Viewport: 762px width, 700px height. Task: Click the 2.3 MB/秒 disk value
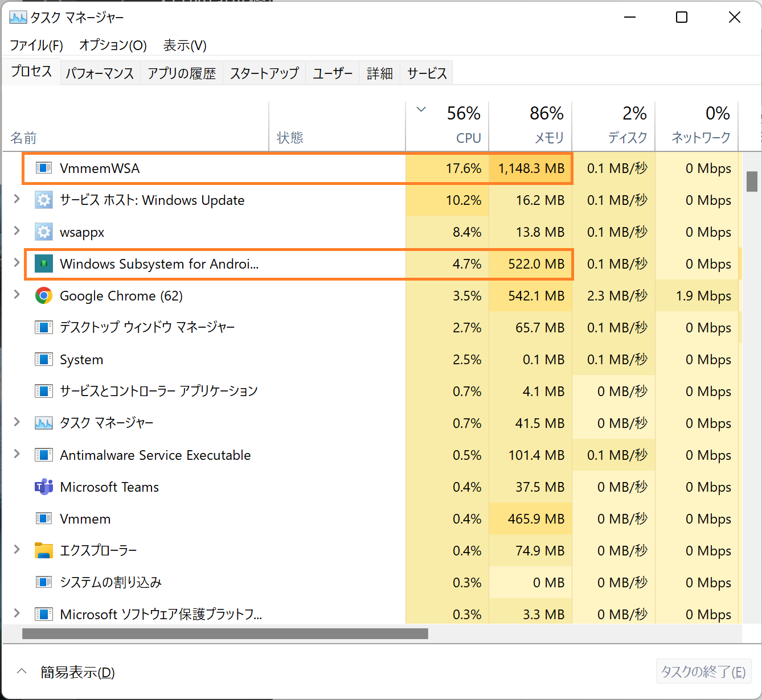(617, 296)
